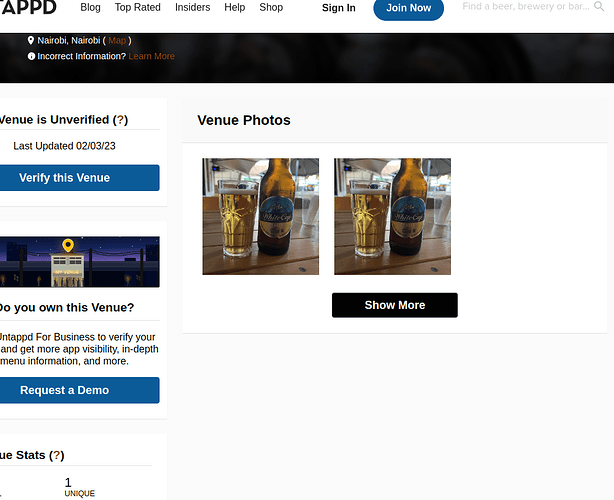Open the Blog menu item

coord(90,8)
